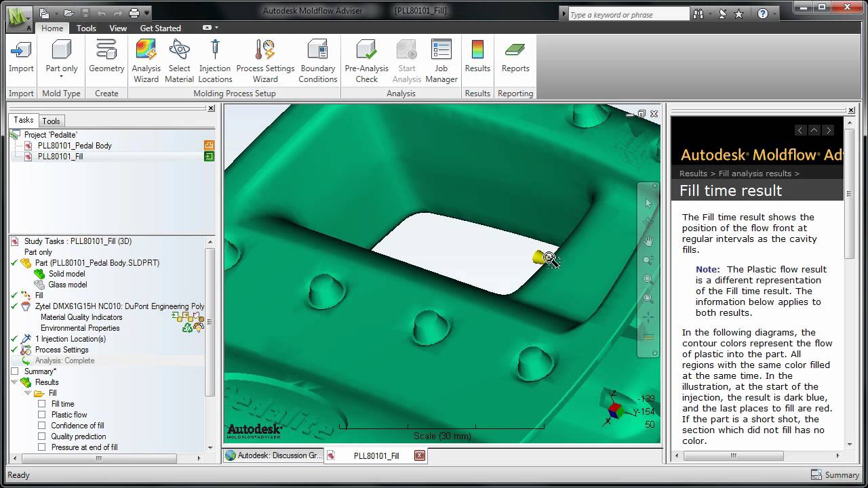868x488 pixels.
Task: Switch to the Tasks panel tab
Action: pos(24,120)
